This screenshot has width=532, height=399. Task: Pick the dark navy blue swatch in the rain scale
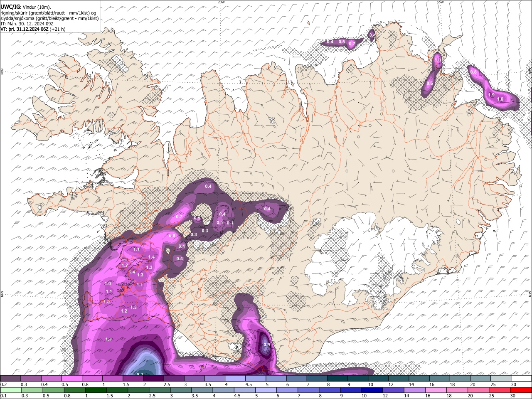click(x=372, y=390)
